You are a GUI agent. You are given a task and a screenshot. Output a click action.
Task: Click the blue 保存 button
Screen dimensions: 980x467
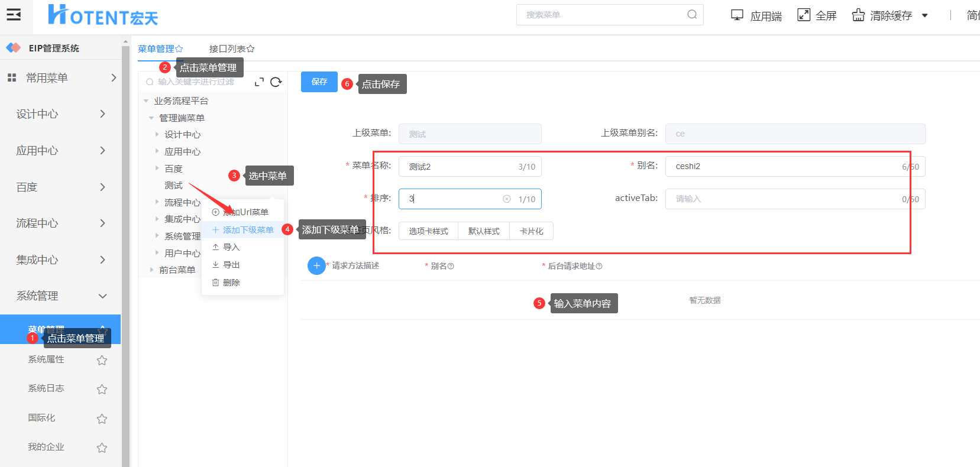tap(319, 82)
